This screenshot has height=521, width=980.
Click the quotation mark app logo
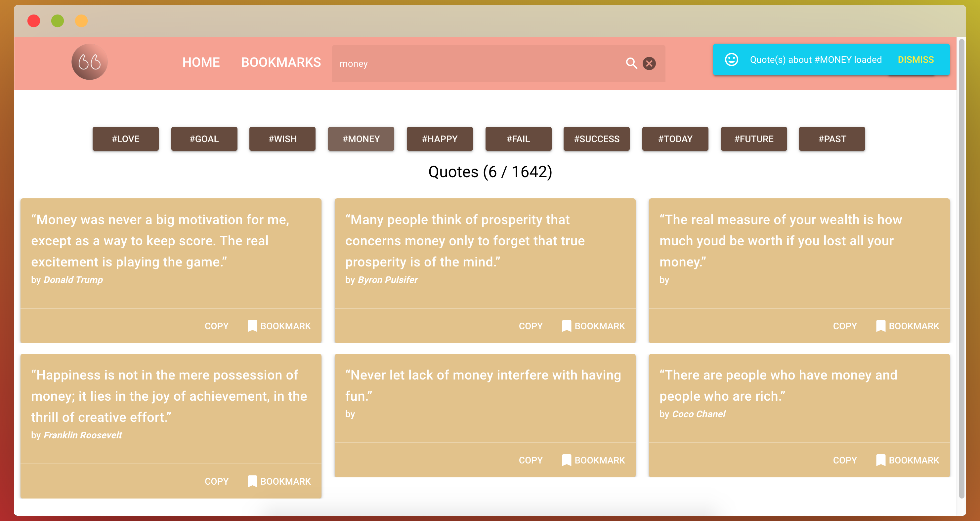89,62
